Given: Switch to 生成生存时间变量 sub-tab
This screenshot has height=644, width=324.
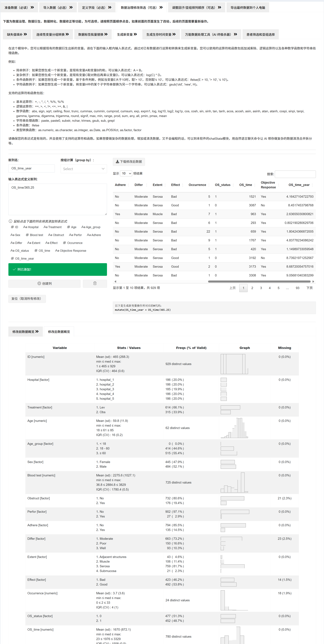Looking at the screenshot, I should [x=161, y=35].
